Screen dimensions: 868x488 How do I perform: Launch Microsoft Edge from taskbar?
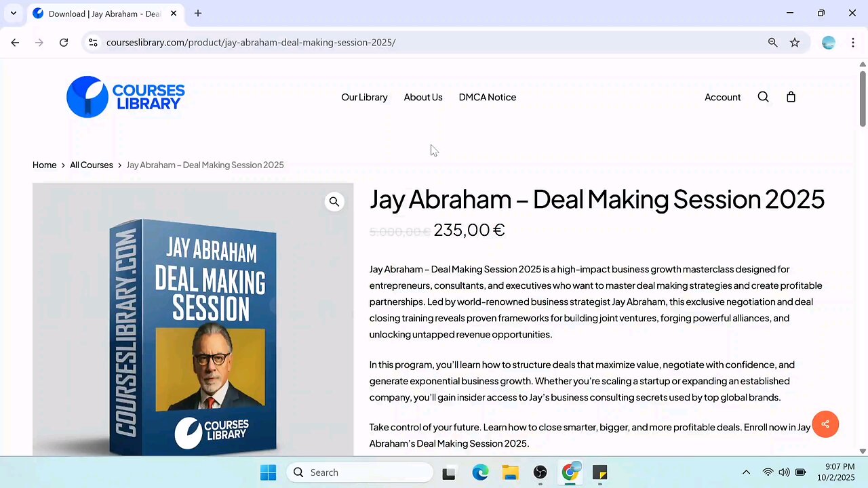tap(480, 472)
